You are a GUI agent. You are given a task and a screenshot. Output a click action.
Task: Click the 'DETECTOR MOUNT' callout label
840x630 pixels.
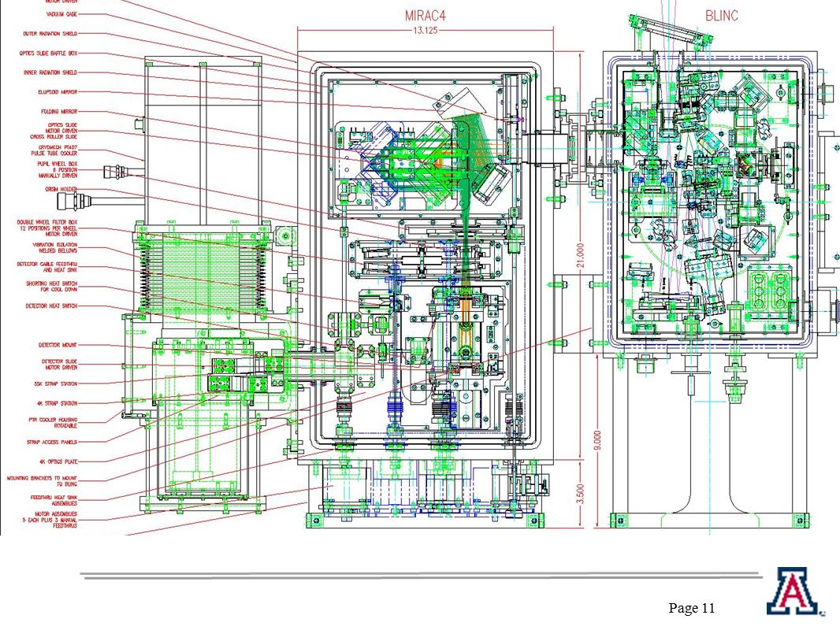[x=58, y=345]
